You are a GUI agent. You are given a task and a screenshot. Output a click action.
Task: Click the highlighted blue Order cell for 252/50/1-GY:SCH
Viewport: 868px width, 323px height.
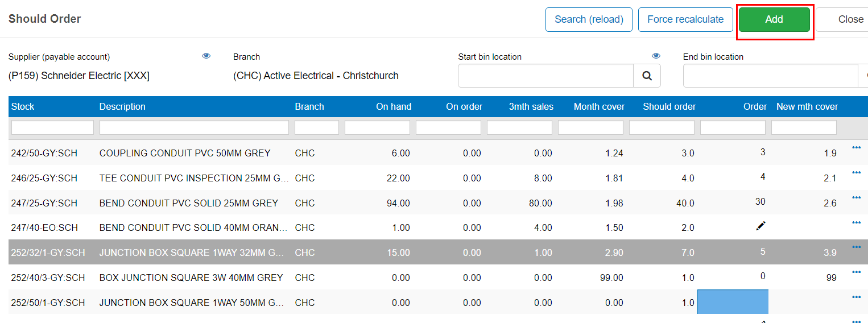tap(733, 302)
